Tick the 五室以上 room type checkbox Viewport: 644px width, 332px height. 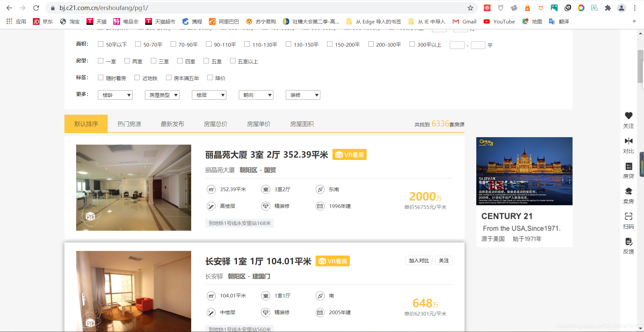(x=233, y=61)
